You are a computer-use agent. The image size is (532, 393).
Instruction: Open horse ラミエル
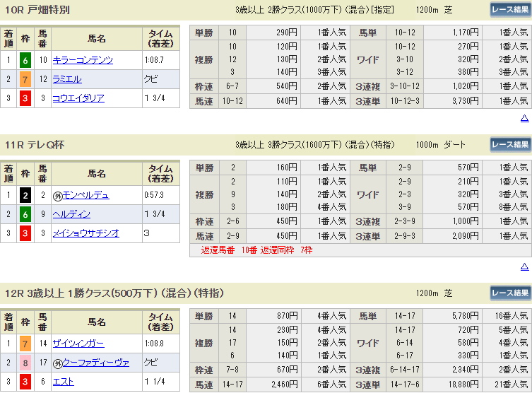tap(67, 79)
